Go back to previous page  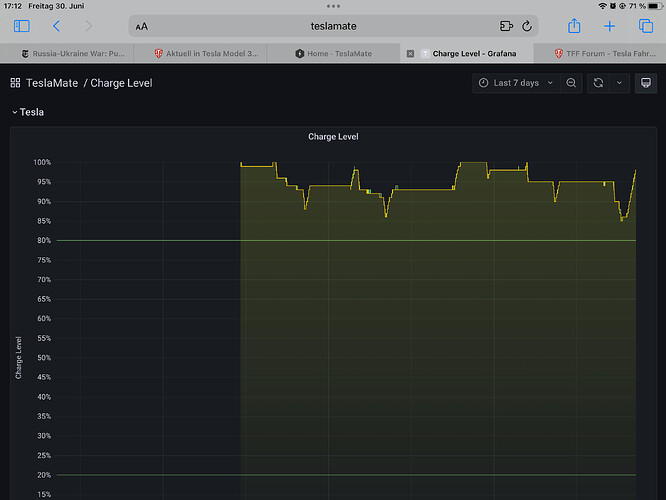pyautogui.click(x=56, y=26)
